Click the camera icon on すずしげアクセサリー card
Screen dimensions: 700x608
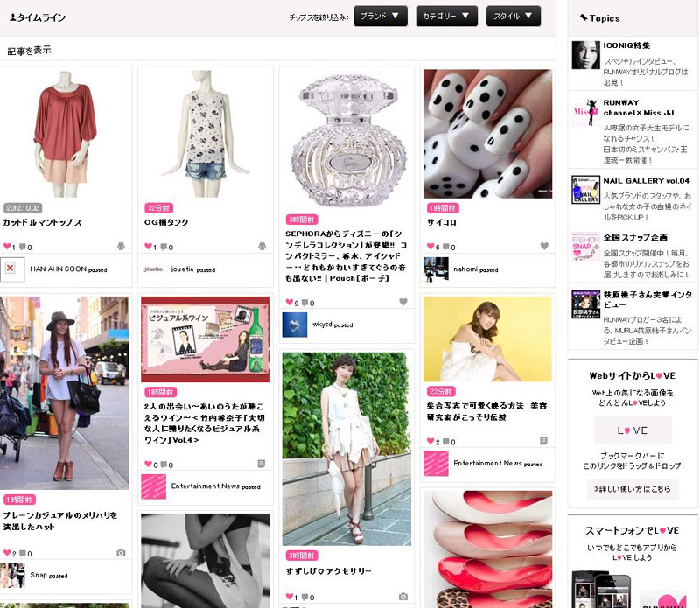[403, 597]
